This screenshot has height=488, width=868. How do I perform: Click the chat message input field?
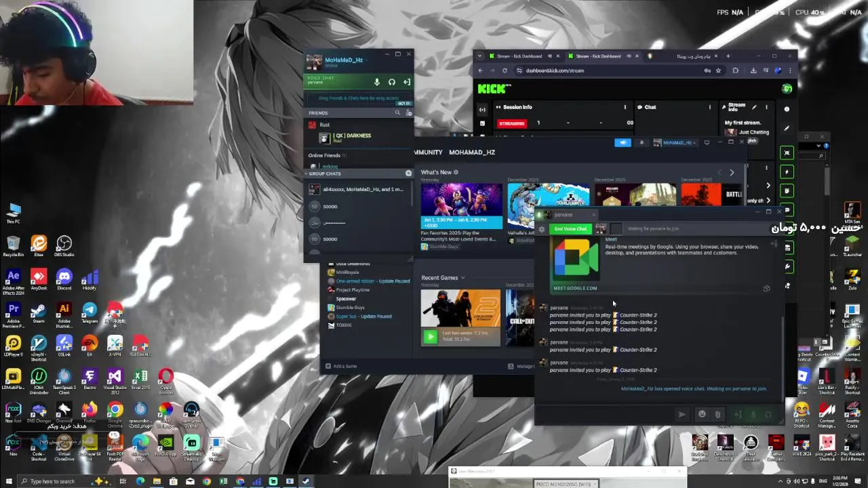pyautogui.click(x=605, y=414)
